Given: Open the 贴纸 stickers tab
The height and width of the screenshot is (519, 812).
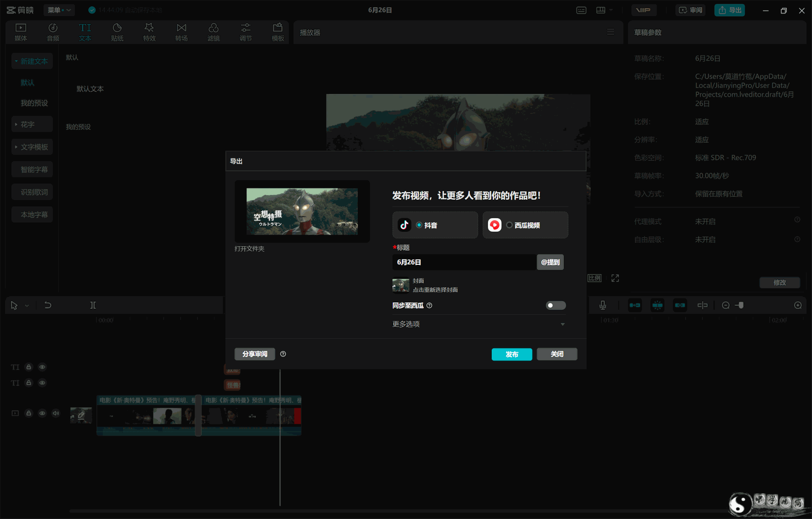Looking at the screenshot, I should coord(117,32).
